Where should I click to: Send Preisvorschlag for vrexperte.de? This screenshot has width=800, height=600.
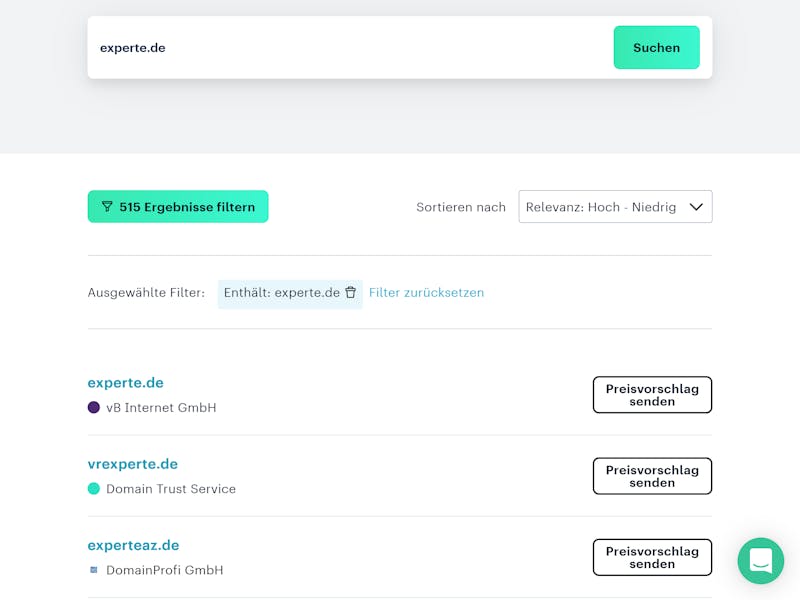[x=652, y=476]
